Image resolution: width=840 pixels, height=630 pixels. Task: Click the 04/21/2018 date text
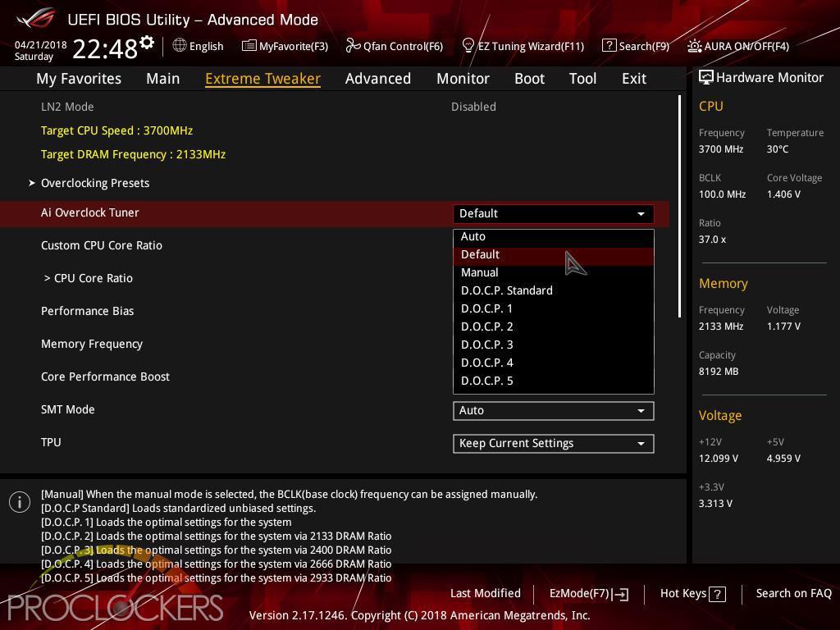click(40, 45)
